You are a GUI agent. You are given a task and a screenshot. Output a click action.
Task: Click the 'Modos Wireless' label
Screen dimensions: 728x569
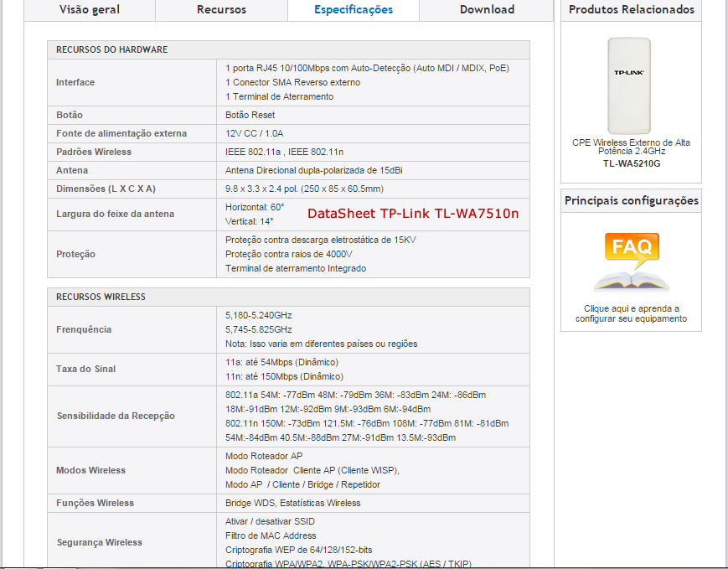[90, 470]
